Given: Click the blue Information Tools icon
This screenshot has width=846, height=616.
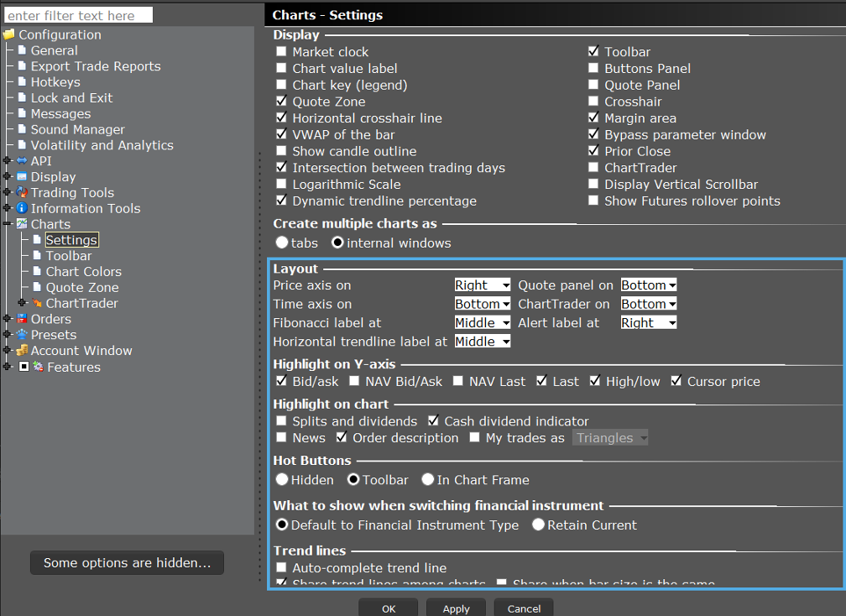Looking at the screenshot, I should (22, 208).
